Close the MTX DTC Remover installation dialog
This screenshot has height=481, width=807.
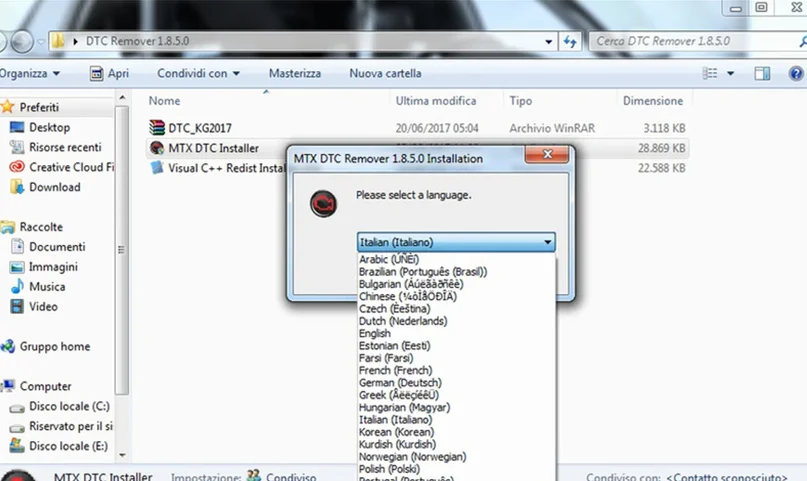point(547,154)
